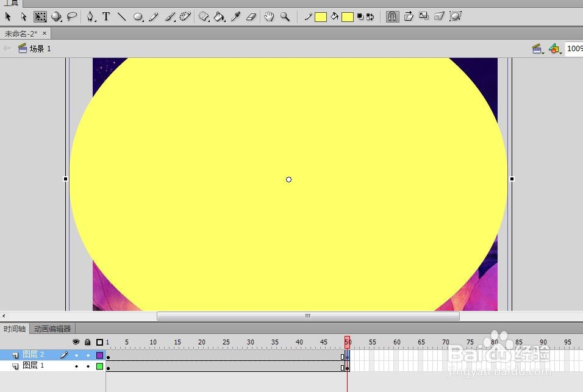The image size is (583, 392).
Task: Pick the Oval tool
Action: [x=138, y=16]
